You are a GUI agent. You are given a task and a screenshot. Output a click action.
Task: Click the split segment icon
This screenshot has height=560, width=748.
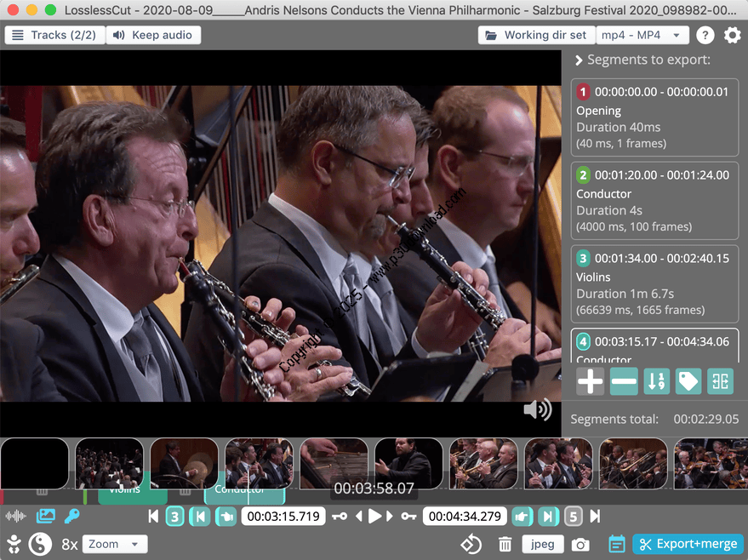[720, 381]
